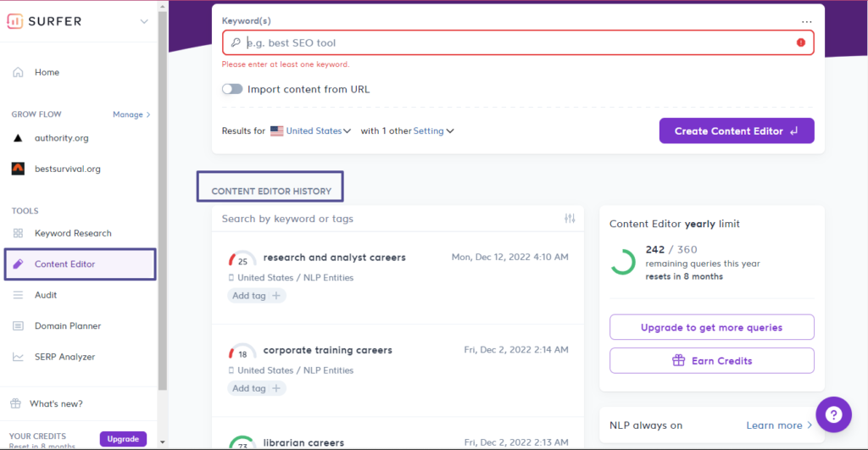
Task: Open SERP Analyzer tool
Action: [64, 357]
